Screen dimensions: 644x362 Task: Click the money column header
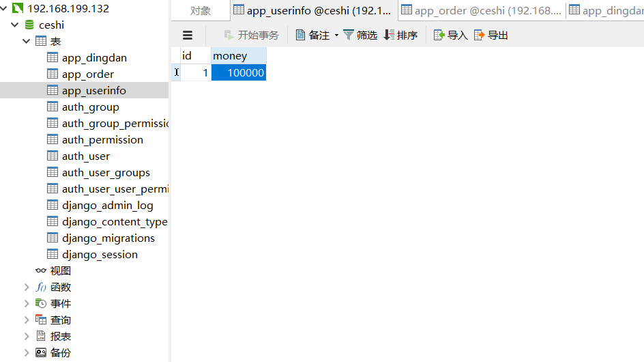(x=238, y=56)
